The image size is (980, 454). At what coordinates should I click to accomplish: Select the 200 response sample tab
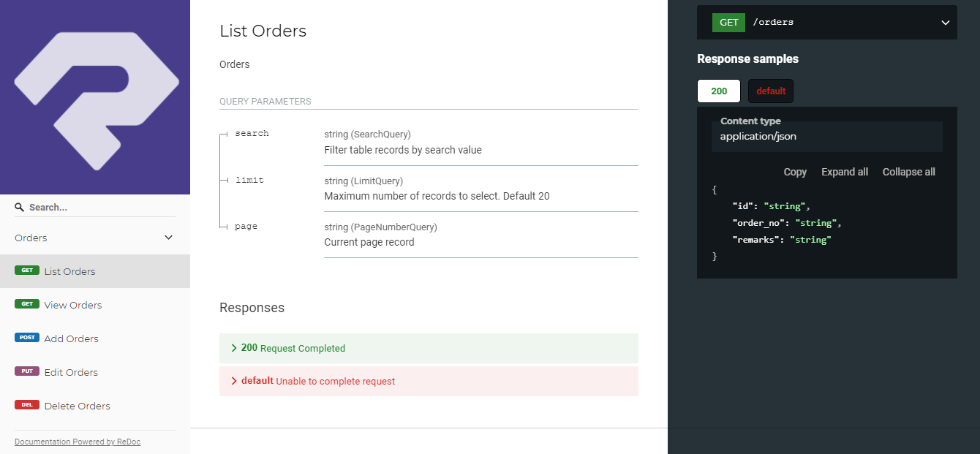[719, 91]
